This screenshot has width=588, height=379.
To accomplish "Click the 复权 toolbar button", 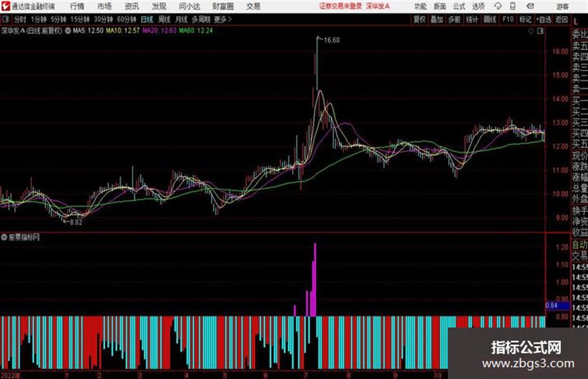I will click(419, 19).
